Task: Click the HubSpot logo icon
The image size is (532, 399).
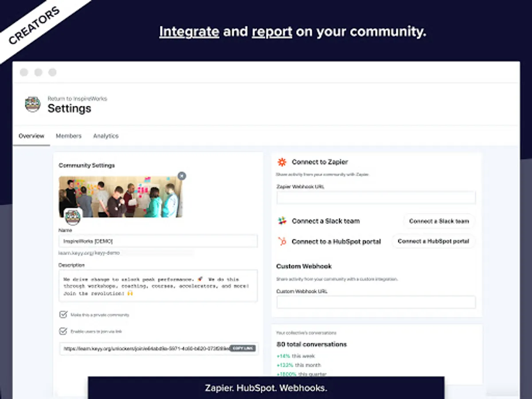Action: (x=282, y=242)
